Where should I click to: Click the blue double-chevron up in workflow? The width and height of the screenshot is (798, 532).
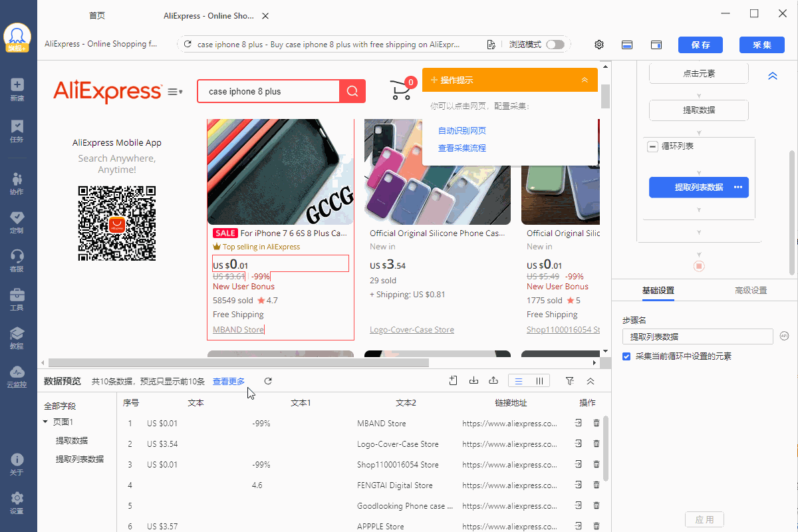[773, 76]
